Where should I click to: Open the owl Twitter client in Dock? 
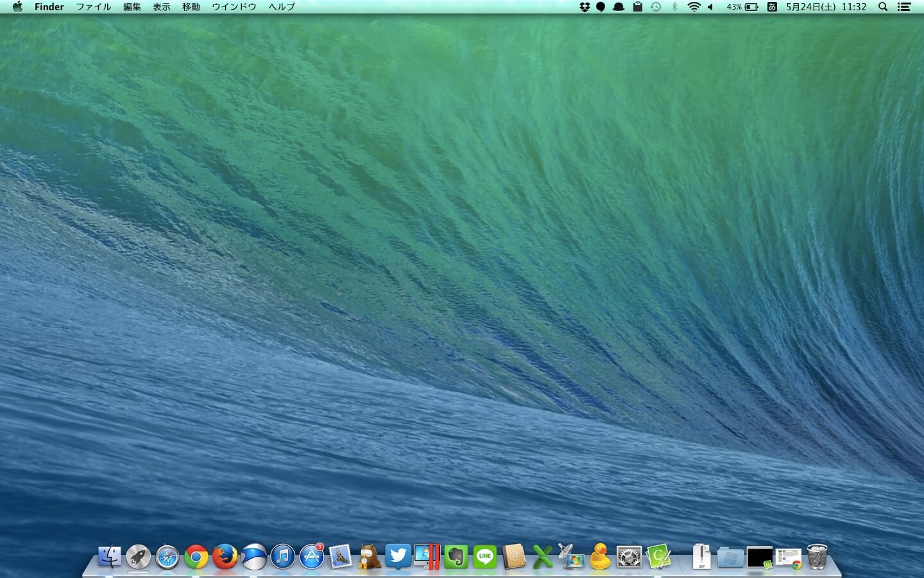point(369,557)
